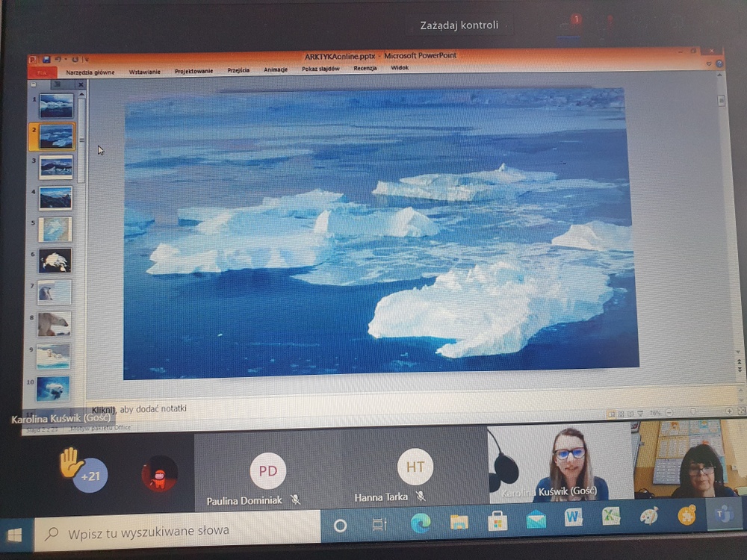The height and width of the screenshot is (560, 747).
Task: Go to the previous slide using double-arrow button
Action: pos(740,363)
